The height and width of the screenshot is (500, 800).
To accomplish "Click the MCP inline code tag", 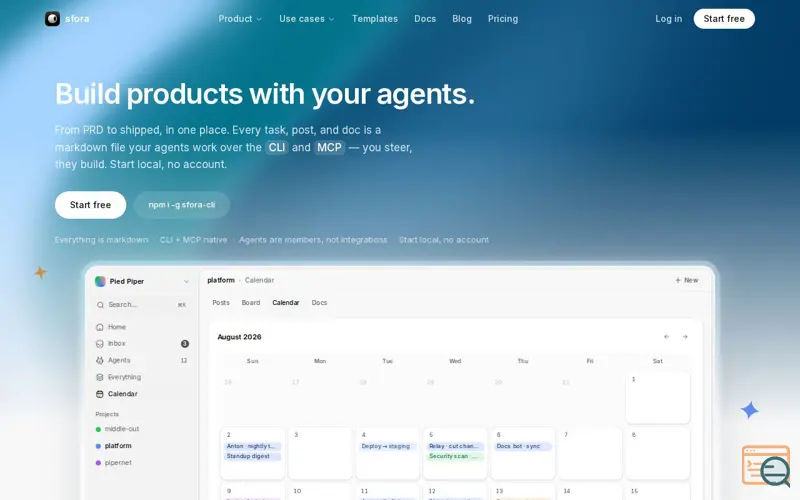I will click(x=329, y=147).
